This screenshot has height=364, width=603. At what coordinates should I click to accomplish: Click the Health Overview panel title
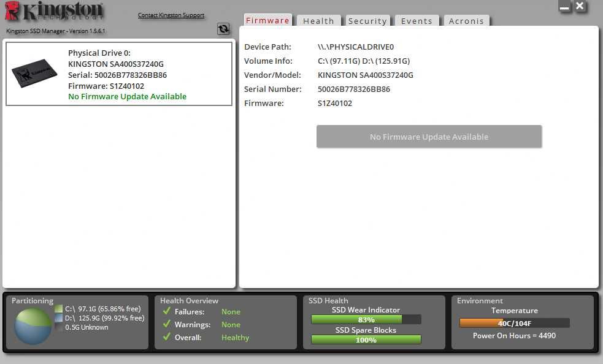(x=189, y=301)
